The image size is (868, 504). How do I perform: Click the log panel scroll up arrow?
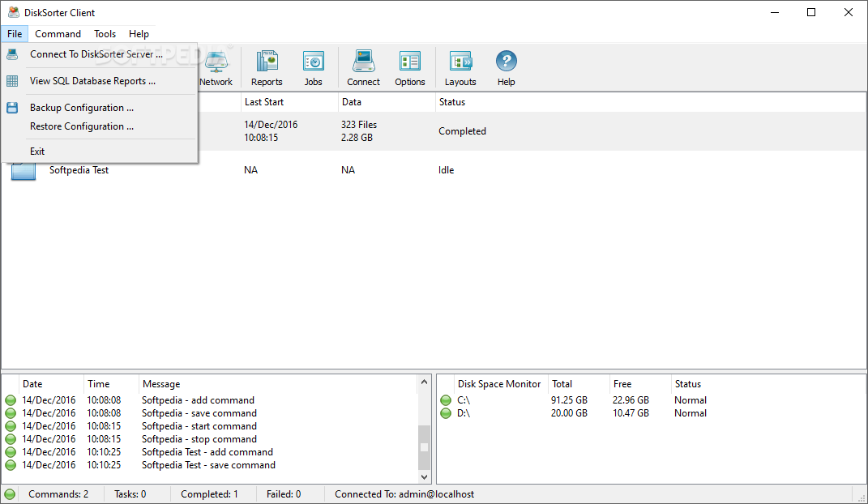(x=424, y=382)
